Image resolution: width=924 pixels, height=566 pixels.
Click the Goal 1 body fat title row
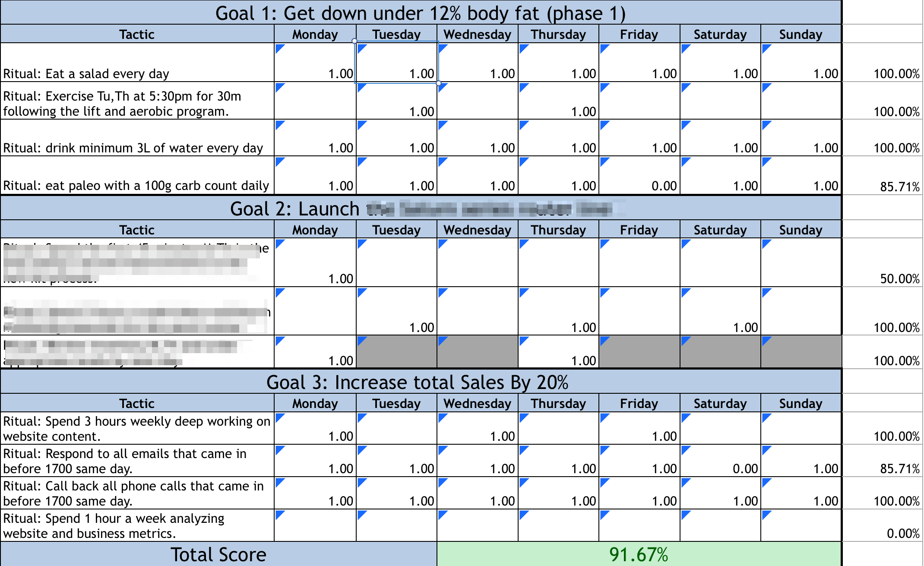tap(421, 13)
